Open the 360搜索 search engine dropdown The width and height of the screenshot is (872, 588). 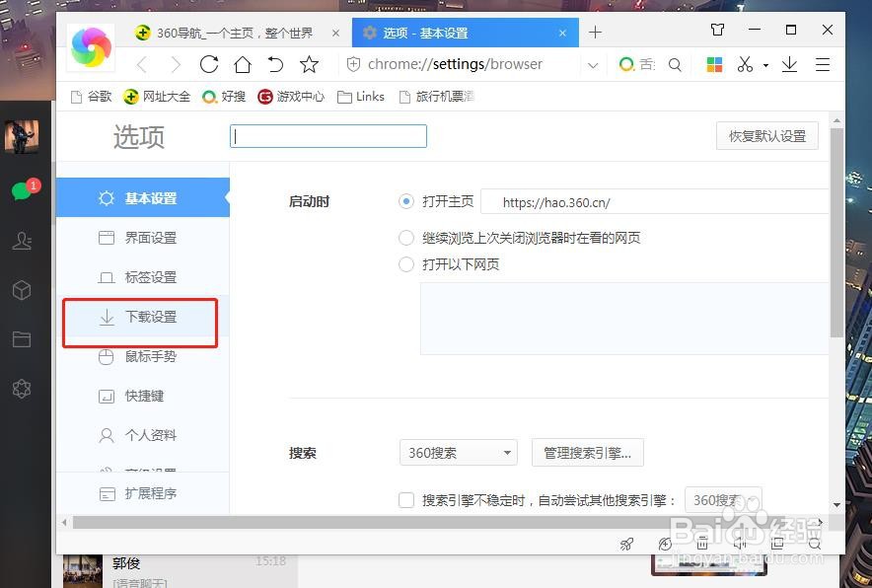[x=458, y=452]
